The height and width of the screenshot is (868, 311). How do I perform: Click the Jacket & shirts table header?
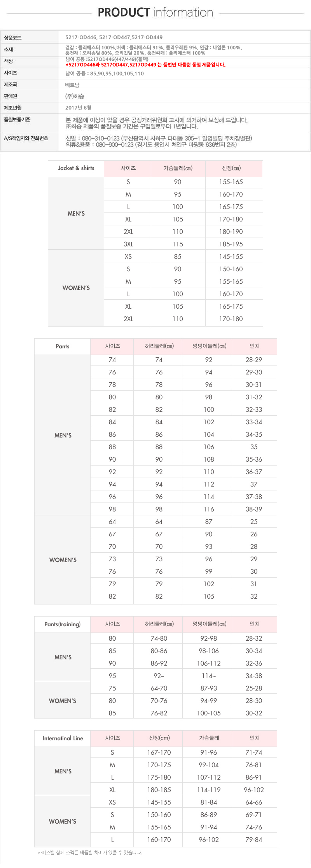click(x=76, y=168)
